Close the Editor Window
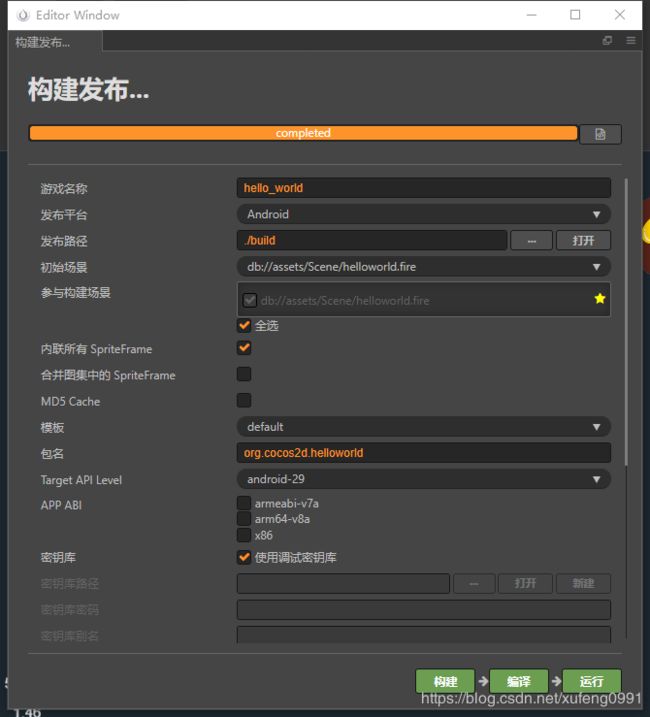This screenshot has width=650, height=717. coord(619,15)
